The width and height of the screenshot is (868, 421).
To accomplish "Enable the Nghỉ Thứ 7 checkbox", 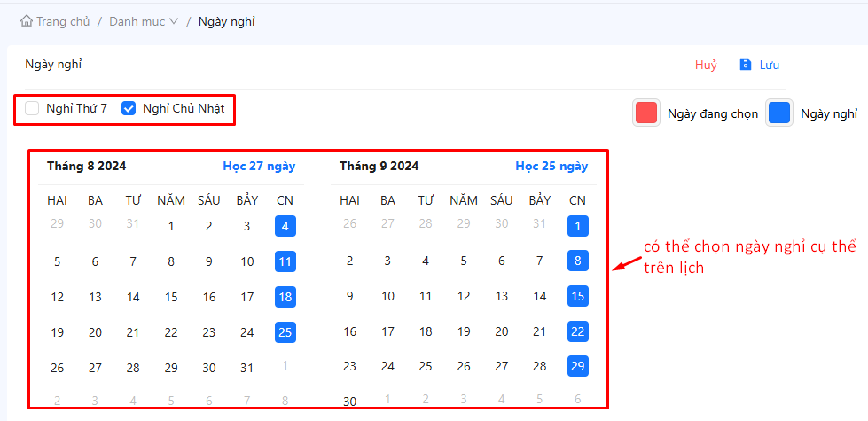I will (32, 108).
